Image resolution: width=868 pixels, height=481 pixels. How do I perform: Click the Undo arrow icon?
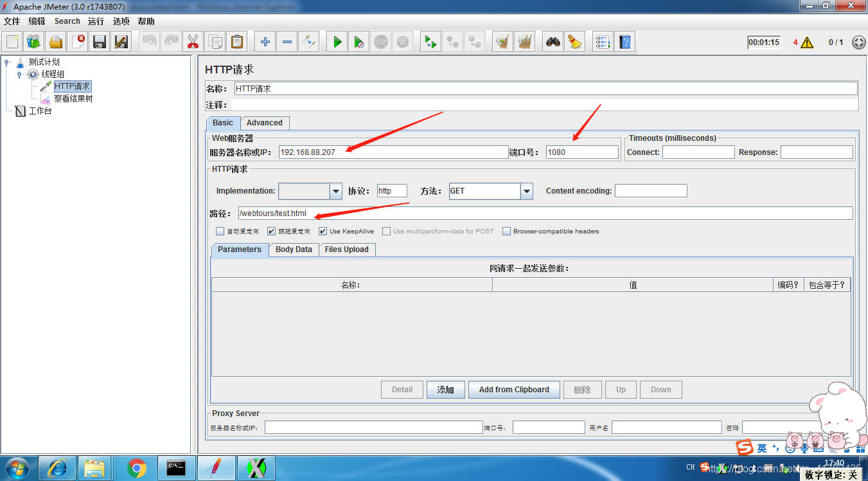pyautogui.click(x=150, y=42)
